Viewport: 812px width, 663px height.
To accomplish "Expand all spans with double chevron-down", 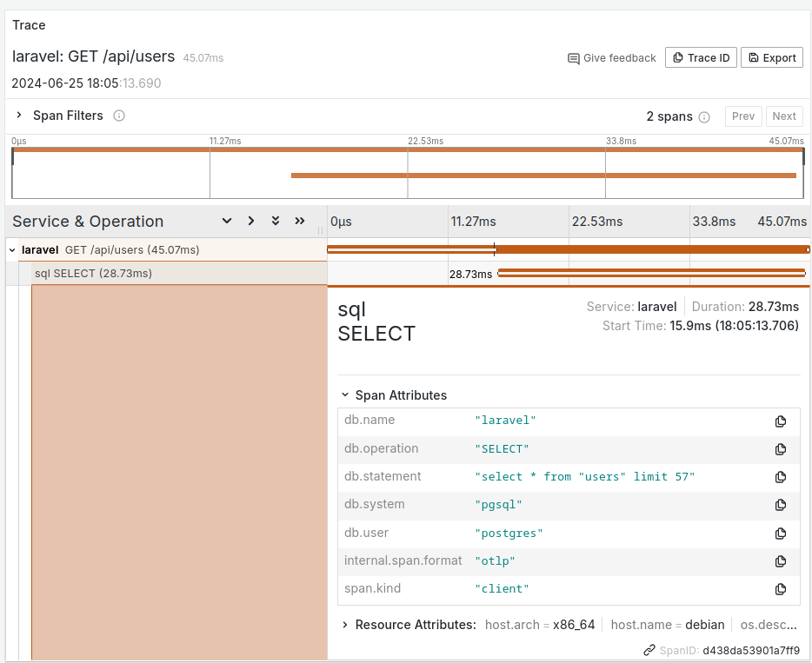I will click(x=276, y=221).
